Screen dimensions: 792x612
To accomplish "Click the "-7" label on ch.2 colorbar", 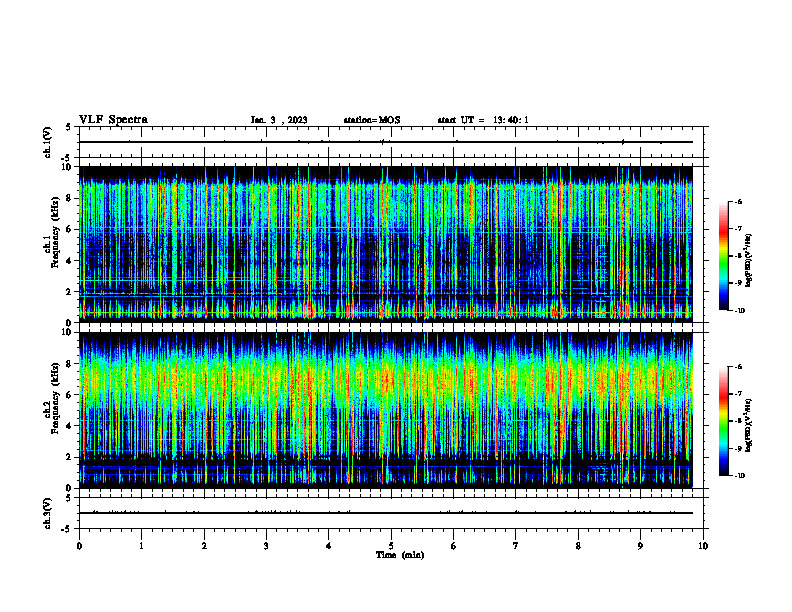I will coord(738,394).
